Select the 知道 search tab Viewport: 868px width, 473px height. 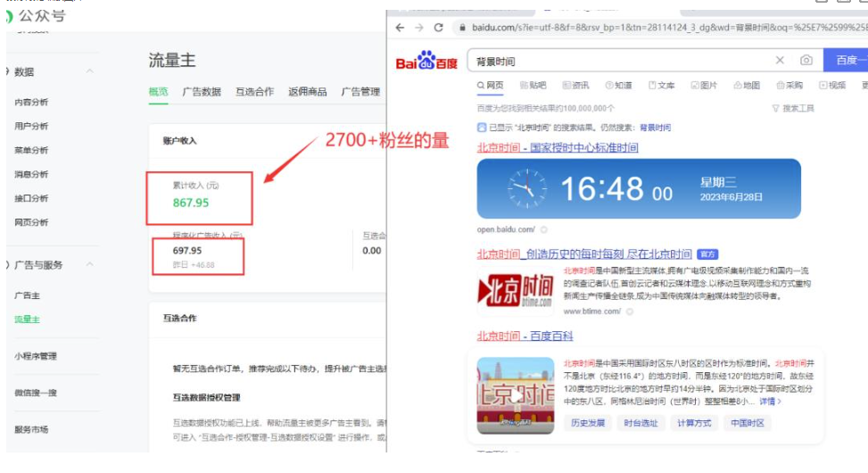618,85
